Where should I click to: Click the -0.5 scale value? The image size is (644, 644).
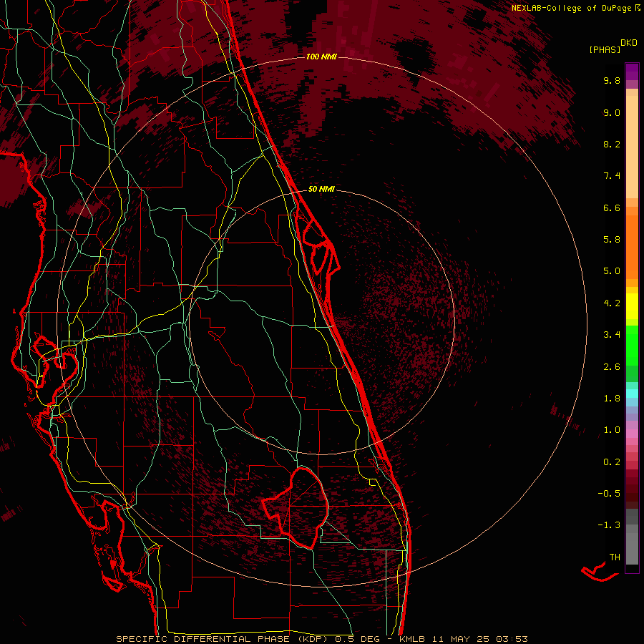point(609,493)
